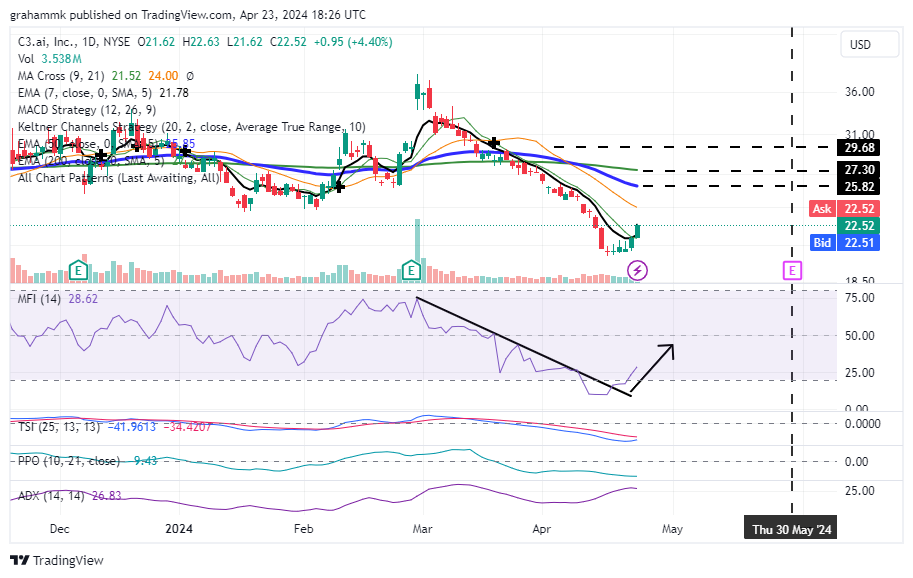Click the May label on time axis
The width and height of the screenshot is (913, 578).
672,529
